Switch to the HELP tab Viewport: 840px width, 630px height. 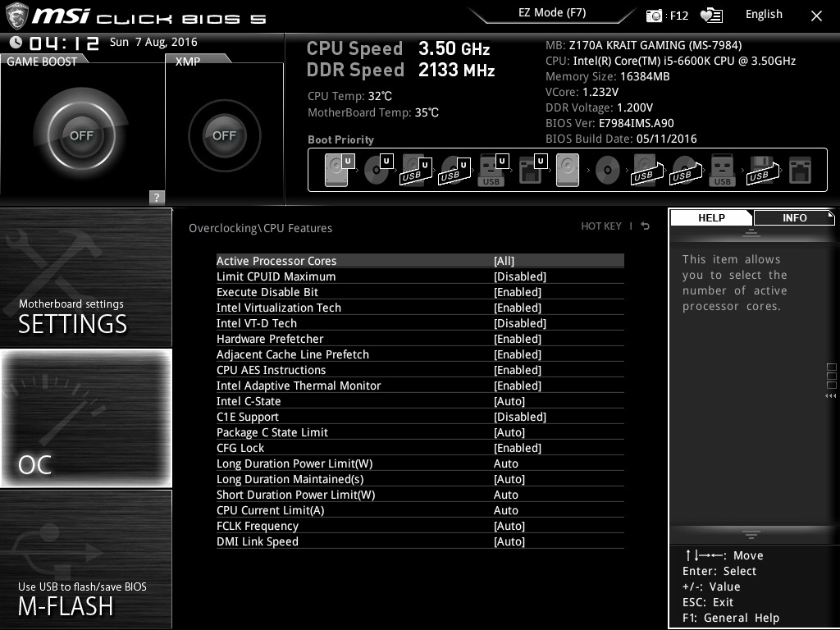tap(711, 218)
